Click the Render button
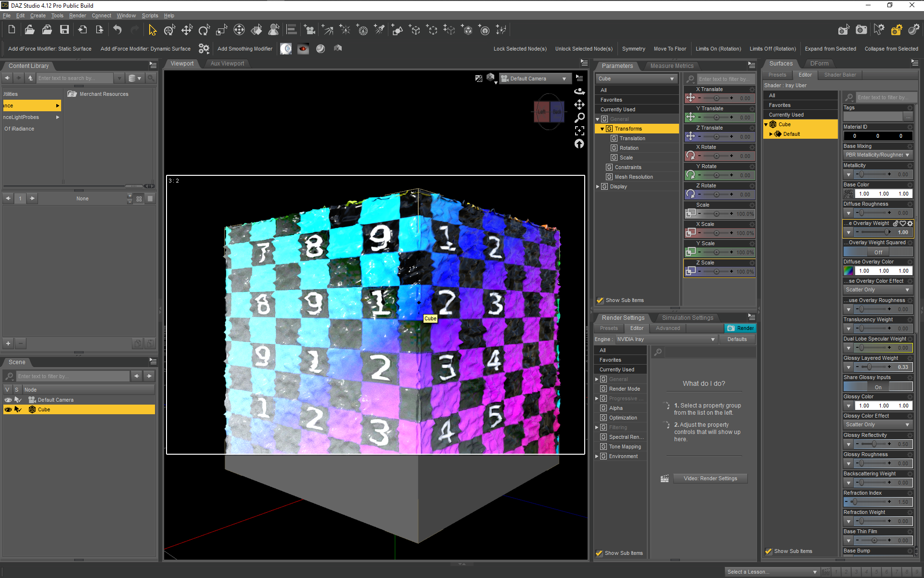The height and width of the screenshot is (578, 924). click(x=740, y=328)
